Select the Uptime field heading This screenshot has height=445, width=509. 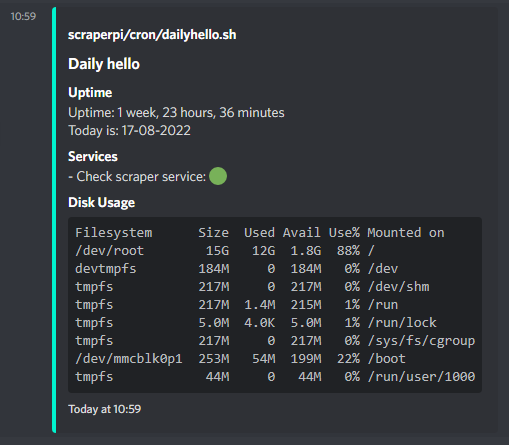pyautogui.click(x=90, y=92)
